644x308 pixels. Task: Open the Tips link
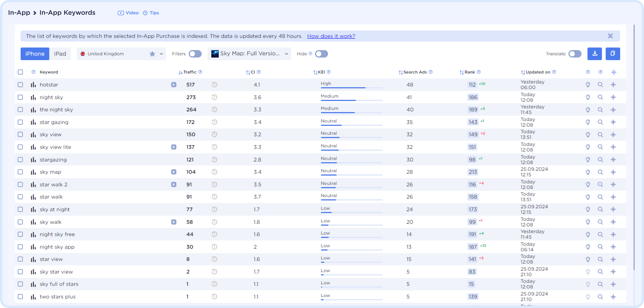point(151,13)
